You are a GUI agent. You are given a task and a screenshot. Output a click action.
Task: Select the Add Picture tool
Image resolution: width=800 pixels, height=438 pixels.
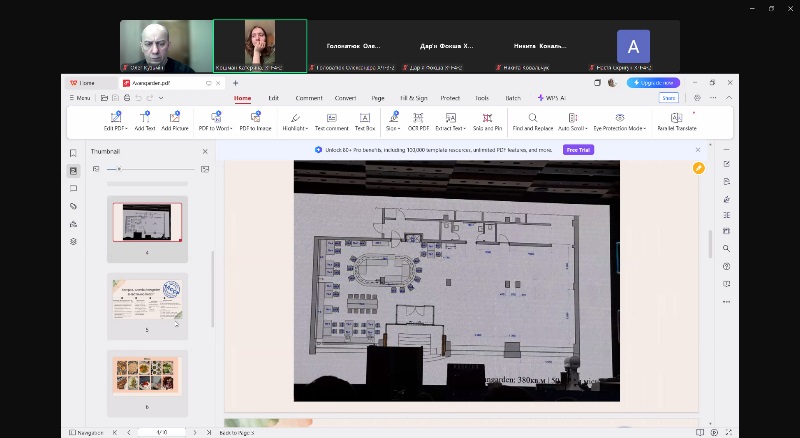tap(175, 121)
